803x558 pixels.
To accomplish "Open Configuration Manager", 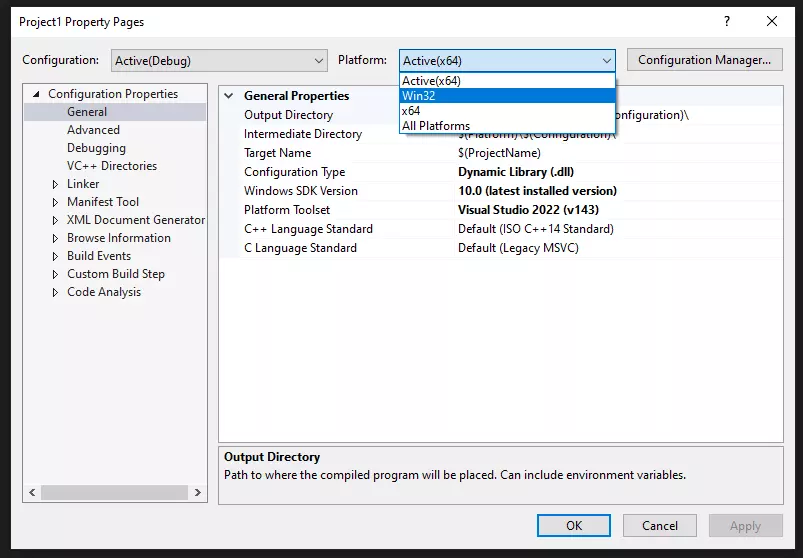I will (x=704, y=60).
